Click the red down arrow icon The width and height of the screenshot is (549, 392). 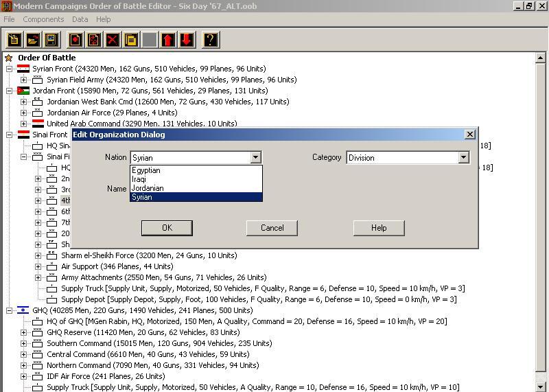(187, 39)
